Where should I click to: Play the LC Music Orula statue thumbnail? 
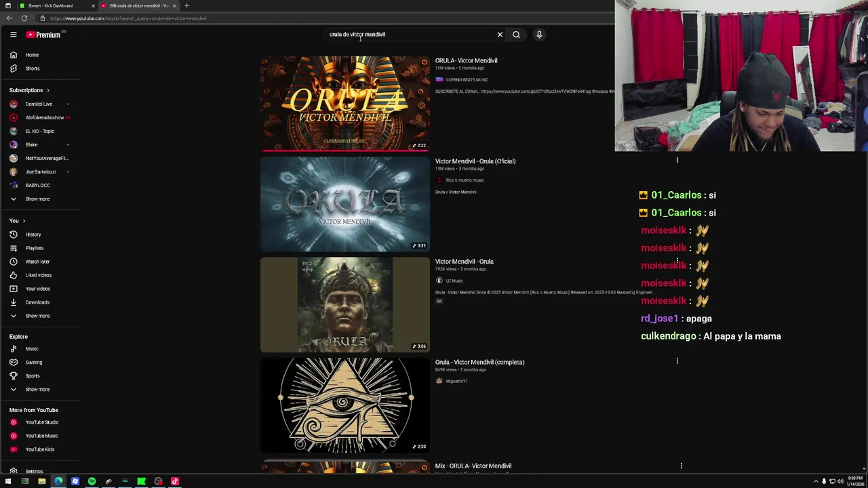point(345,305)
